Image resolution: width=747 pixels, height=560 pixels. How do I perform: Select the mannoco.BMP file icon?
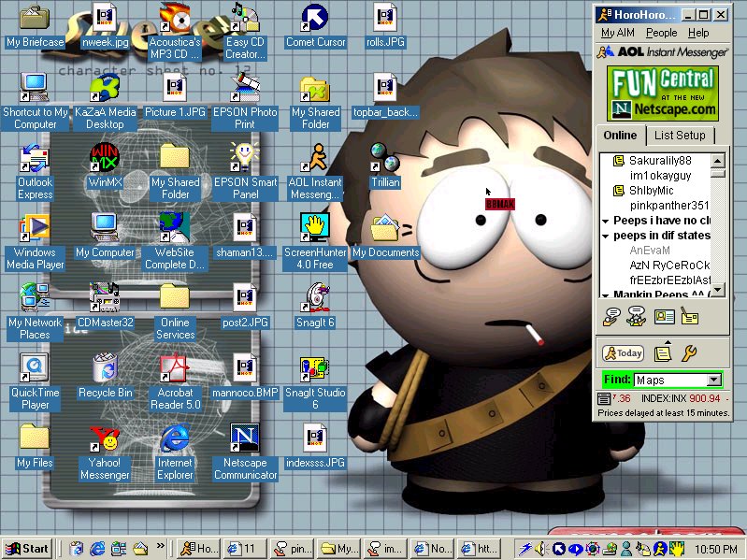point(245,376)
